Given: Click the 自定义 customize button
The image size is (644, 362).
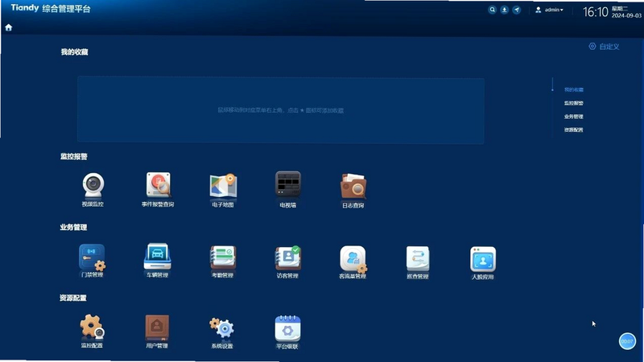Looking at the screenshot, I should (605, 47).
